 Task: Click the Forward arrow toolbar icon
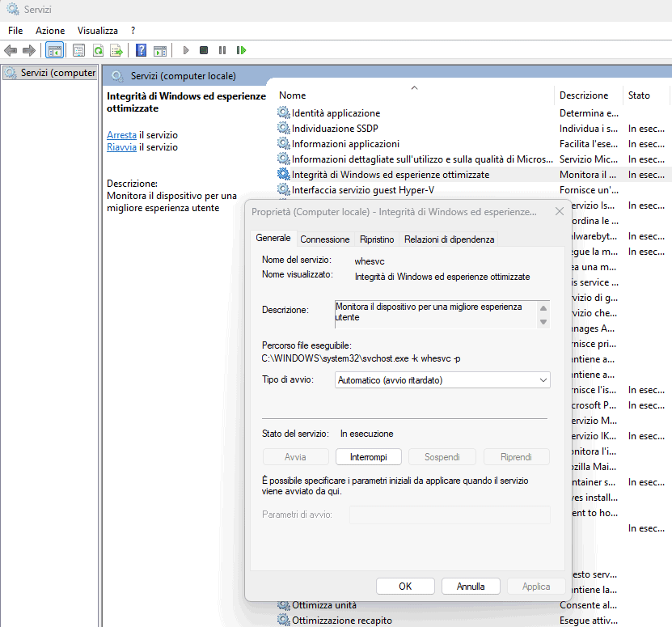point(29,51)
